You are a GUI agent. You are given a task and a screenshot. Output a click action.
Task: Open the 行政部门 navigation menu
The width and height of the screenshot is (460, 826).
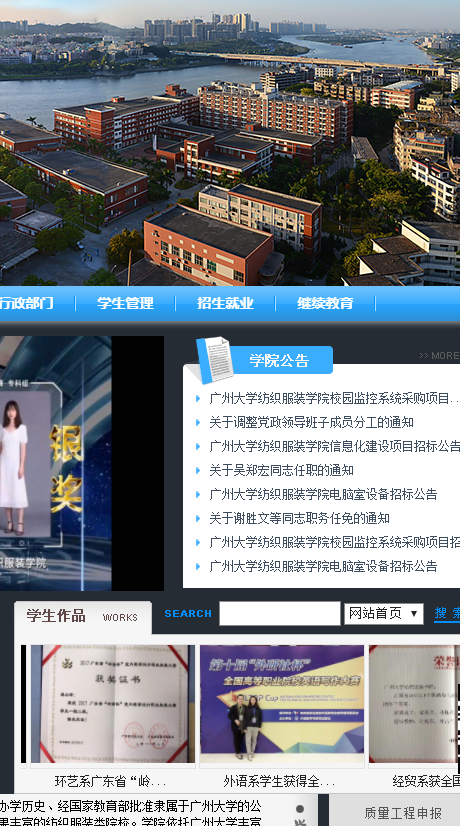click(x=26, y=303)
